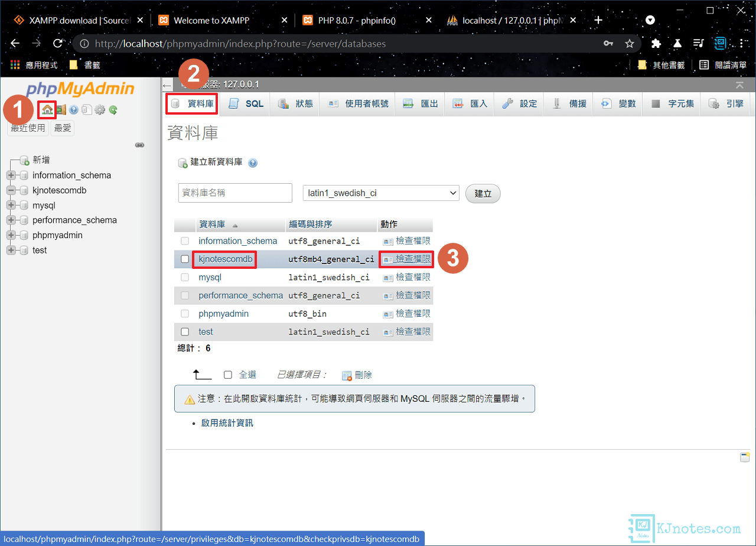756x546 pixels.
Task: Collapse kjnotescomdb node in the sidebar tree
Action: (x=11, y=190)
